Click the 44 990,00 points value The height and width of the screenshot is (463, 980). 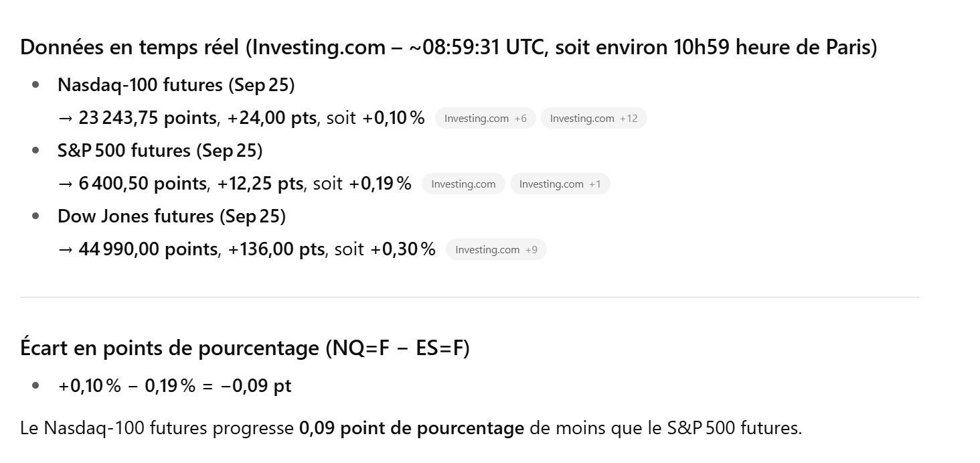147,249
